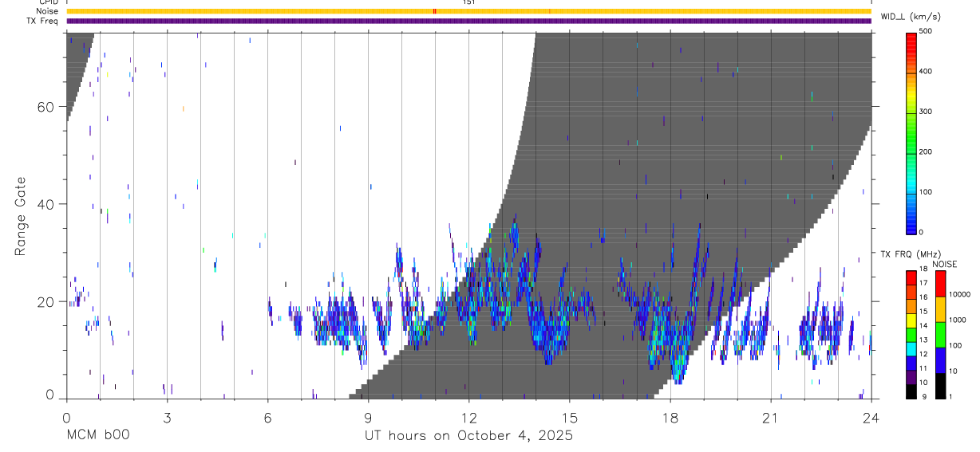Click the 'TX Freq' row label
This screenshot has height=452, width=980.
(x=43, y=21)
